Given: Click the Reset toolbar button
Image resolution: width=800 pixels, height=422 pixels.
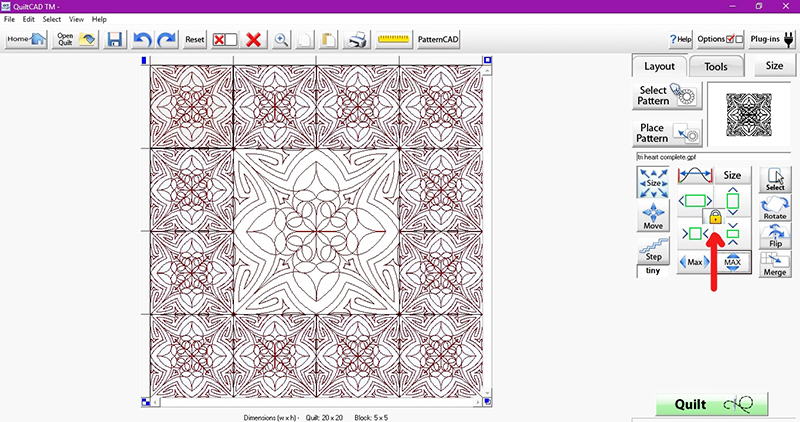Looking at the screenshot, I should coord(194,39).
